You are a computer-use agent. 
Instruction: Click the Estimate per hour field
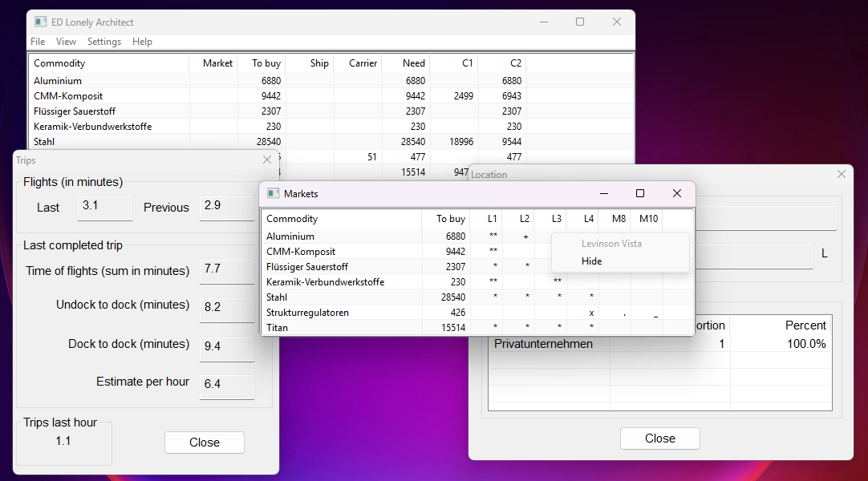pyautogui.click(x=227, y=386)
